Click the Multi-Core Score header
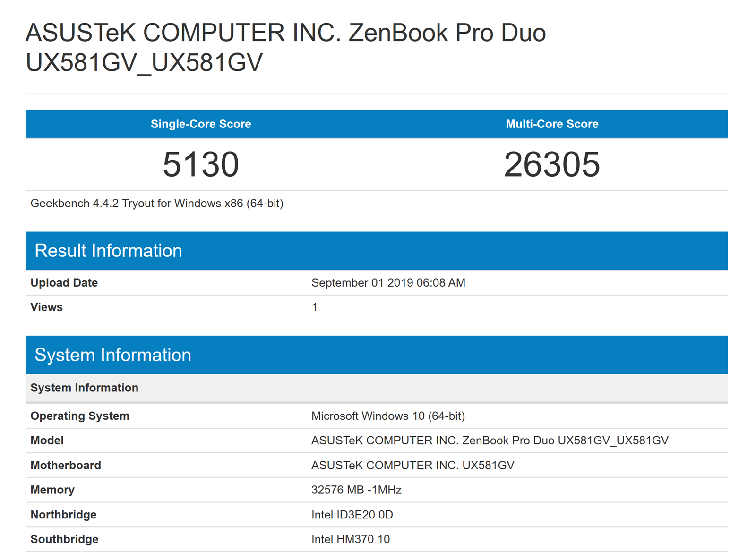This screenshot has width=756, height=560. tap(552, 124)
